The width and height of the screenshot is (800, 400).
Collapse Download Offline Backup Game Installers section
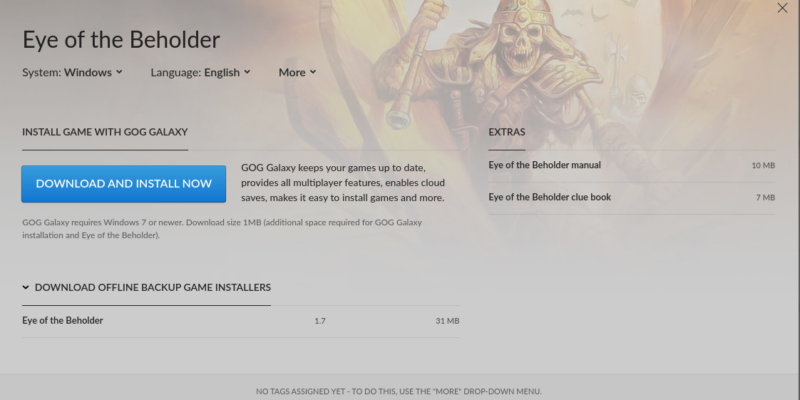(x=146, y=287)
